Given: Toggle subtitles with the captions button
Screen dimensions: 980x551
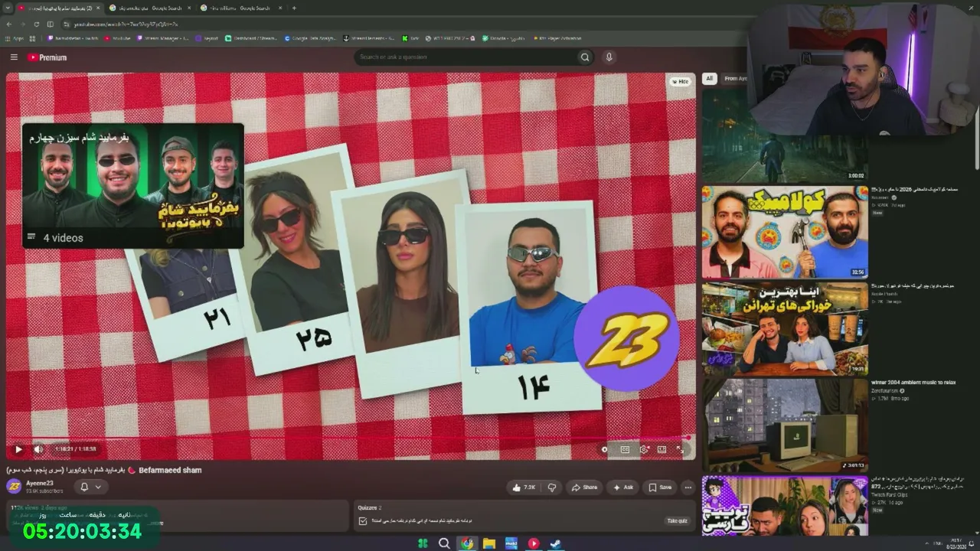Looking at the screenshot, I should [625, 449].
